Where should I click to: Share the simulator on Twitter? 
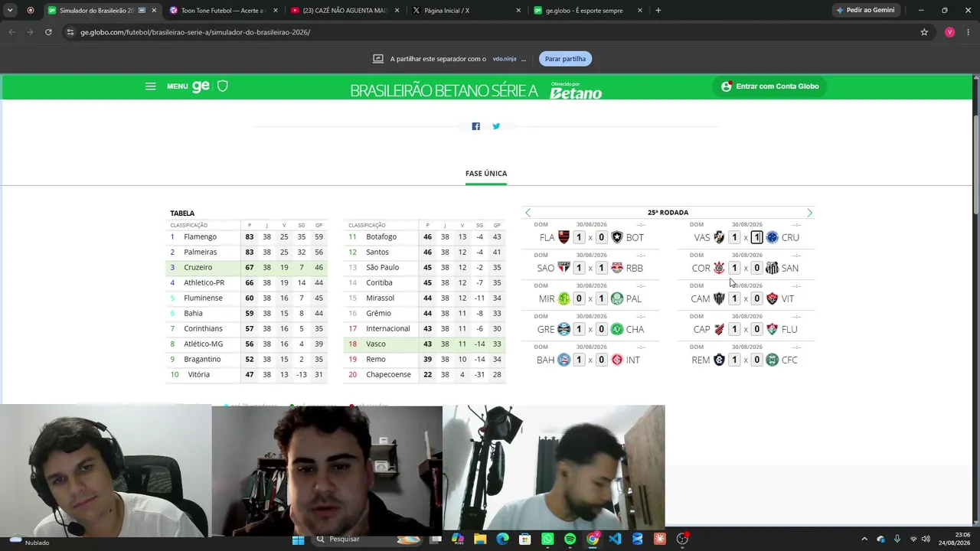click(x=496, y=126)
